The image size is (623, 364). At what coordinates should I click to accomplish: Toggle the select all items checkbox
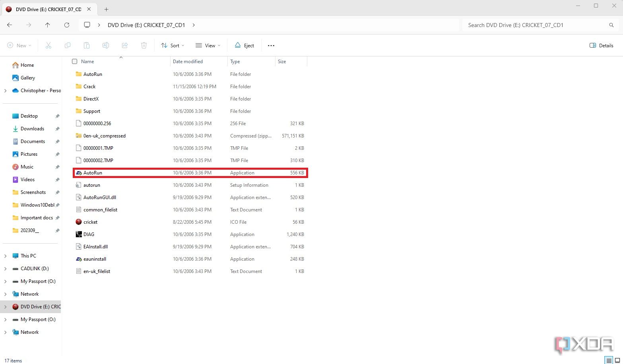74,61
